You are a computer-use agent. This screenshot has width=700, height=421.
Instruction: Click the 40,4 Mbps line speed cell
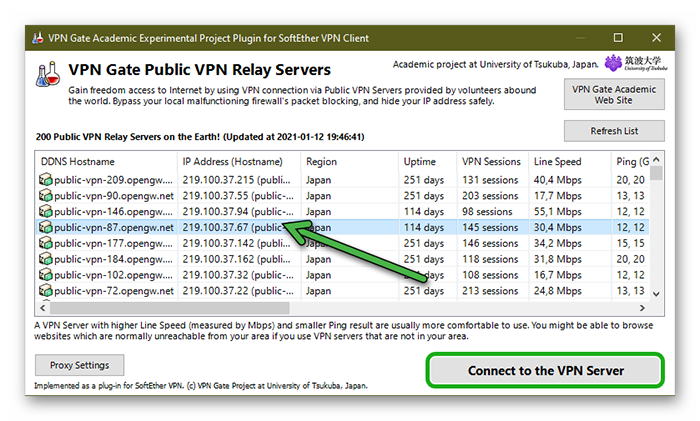click(x=558, y=179)
